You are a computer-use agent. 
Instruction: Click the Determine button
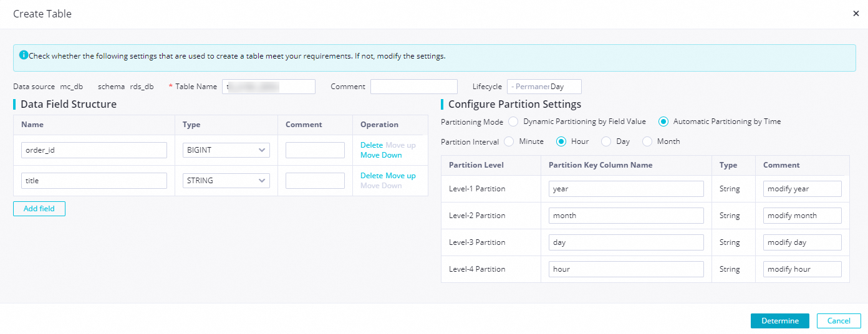coord(779,321)
